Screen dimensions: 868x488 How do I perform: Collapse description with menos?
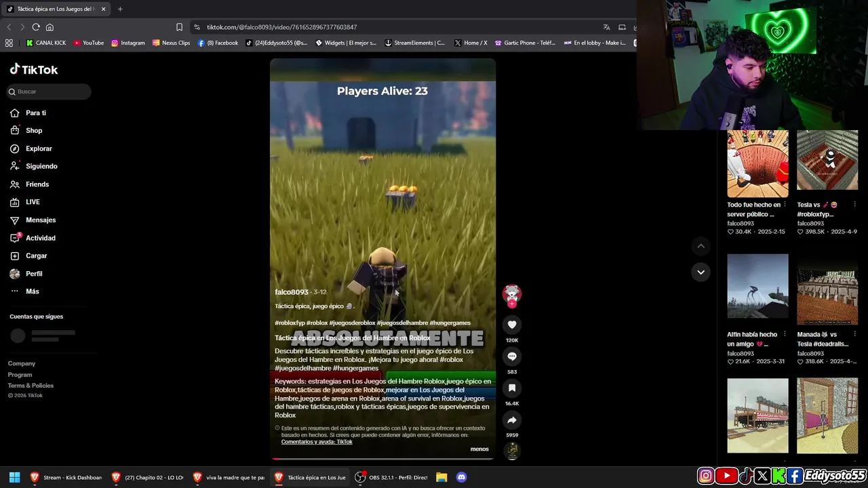(x=479, y=449)
